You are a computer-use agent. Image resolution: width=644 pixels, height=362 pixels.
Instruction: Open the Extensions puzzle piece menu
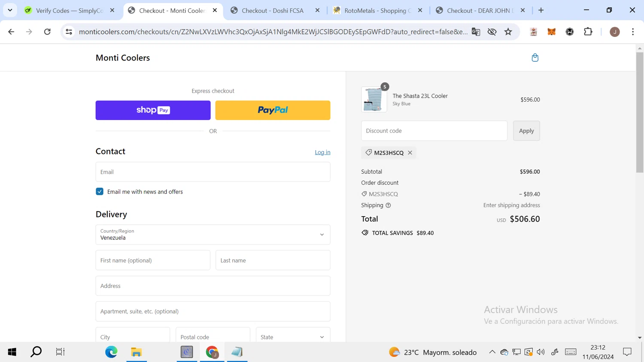tap(588, 32)
